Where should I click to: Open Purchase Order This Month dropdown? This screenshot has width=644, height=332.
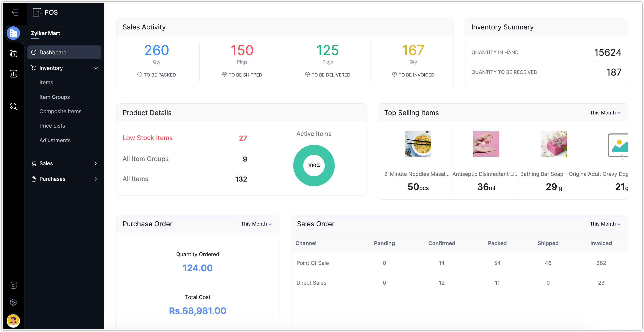click(256, 224)
